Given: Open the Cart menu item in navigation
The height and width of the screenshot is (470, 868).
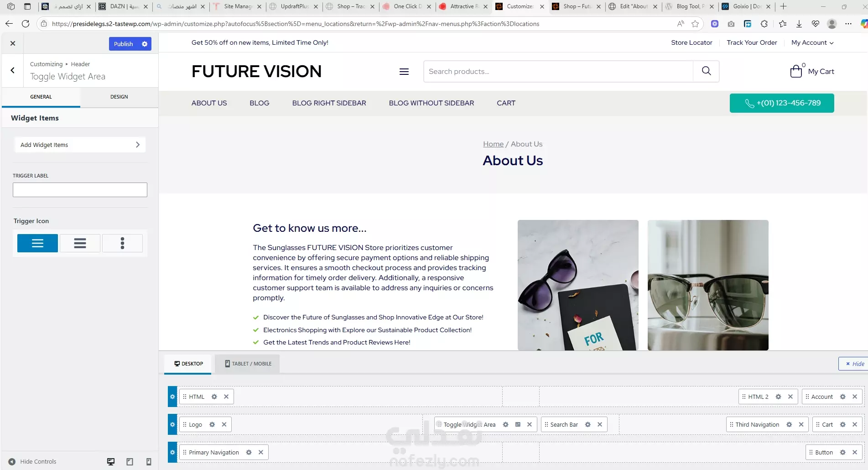Looking at the screenshot, I should [x=506, y=103].
